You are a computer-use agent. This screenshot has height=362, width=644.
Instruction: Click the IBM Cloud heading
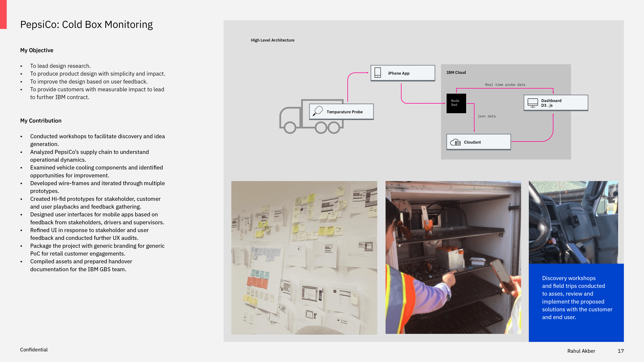pyautogui.click(x=456, y=72)
